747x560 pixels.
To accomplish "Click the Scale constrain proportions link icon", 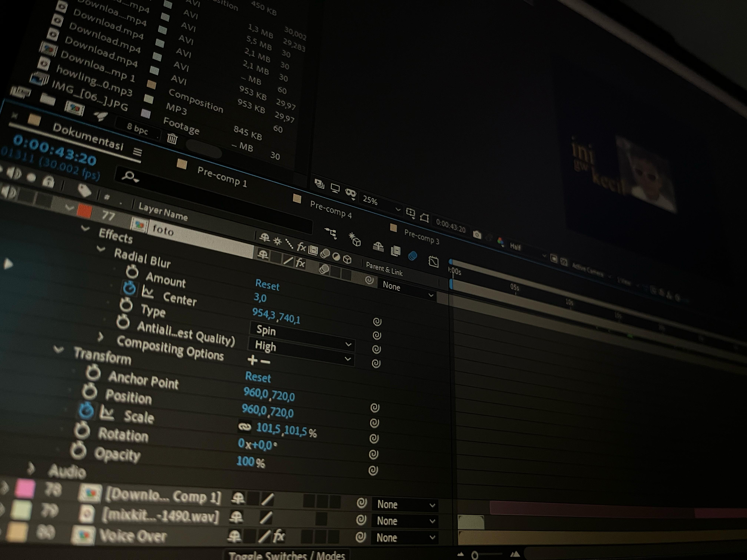I will tap(245, 427).
